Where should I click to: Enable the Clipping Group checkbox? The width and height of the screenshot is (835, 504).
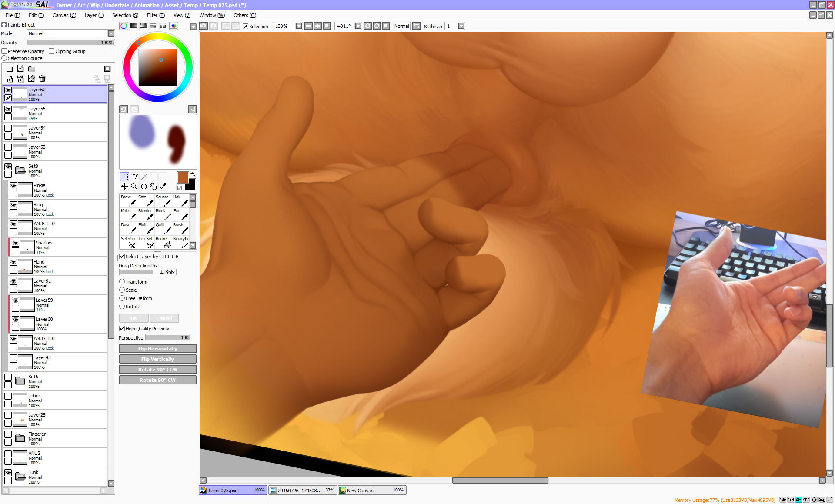(x=52, y=51)
